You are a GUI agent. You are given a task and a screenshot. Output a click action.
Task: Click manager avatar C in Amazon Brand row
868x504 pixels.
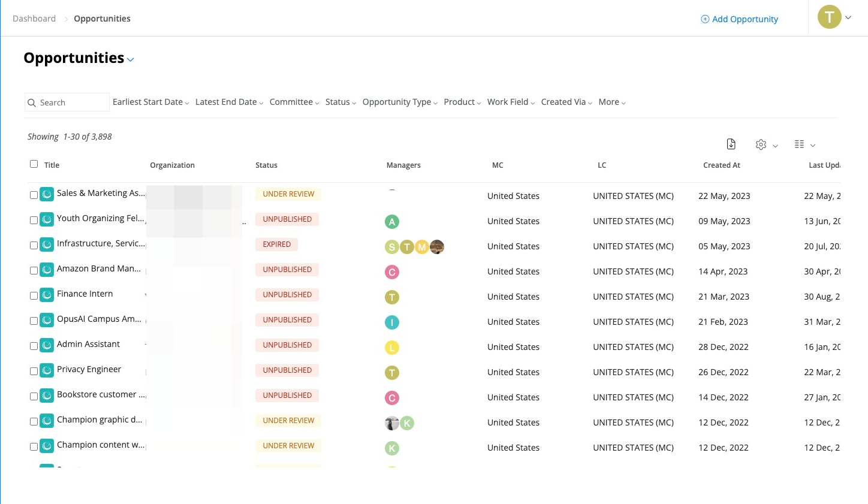392,272
